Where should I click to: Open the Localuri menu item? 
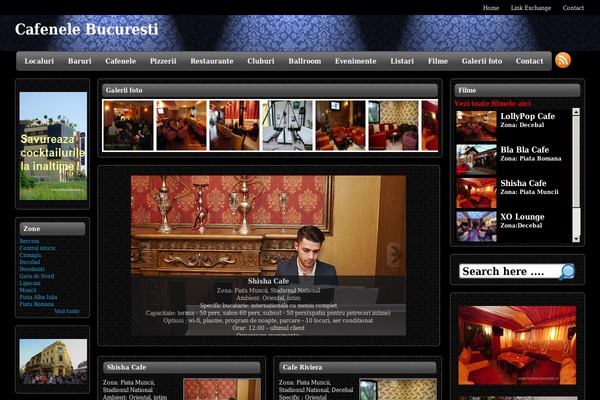point(39,61)
